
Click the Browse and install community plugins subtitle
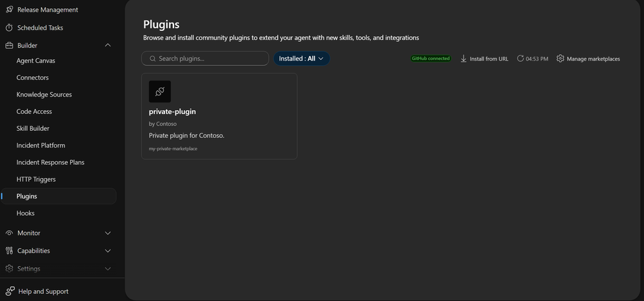281,37
